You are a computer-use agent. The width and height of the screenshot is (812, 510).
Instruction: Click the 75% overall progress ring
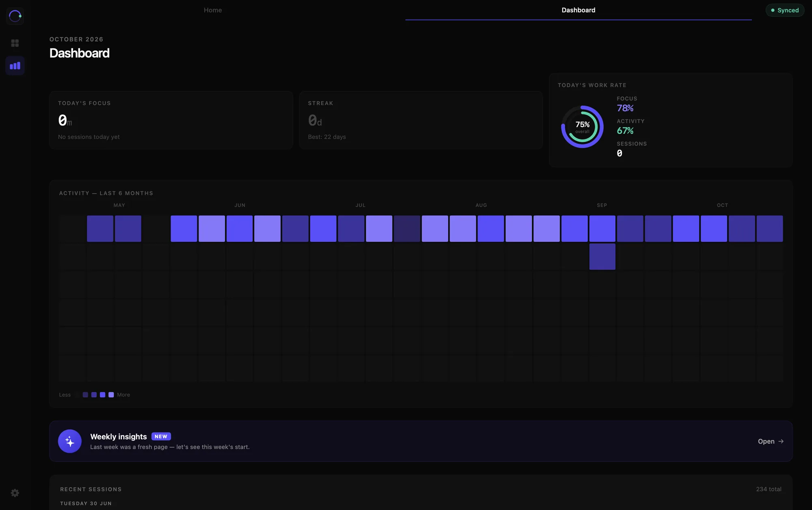582,127
